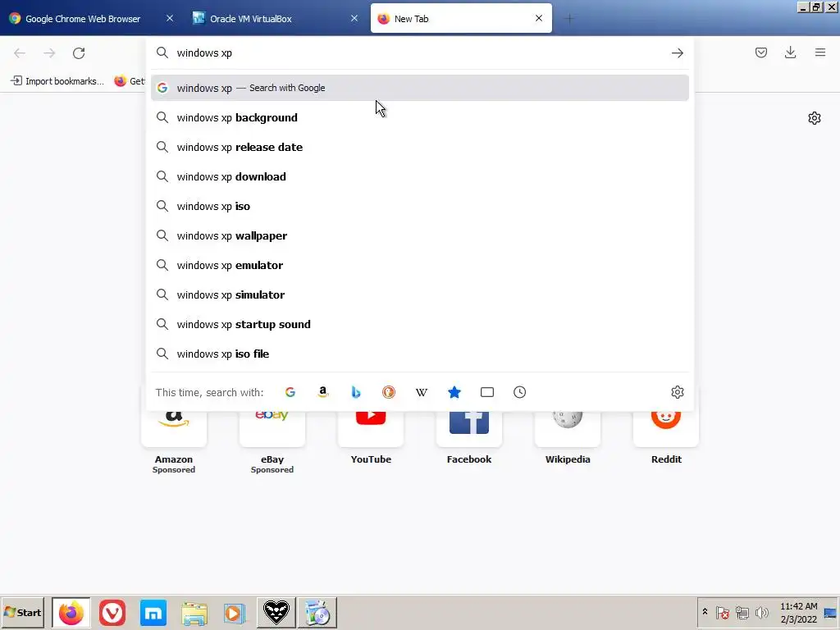Image resolution: width=840 pixels, height=630 pixels.
Task: Open the black heart taskbar icon
Action: click(x=276, y=612)
